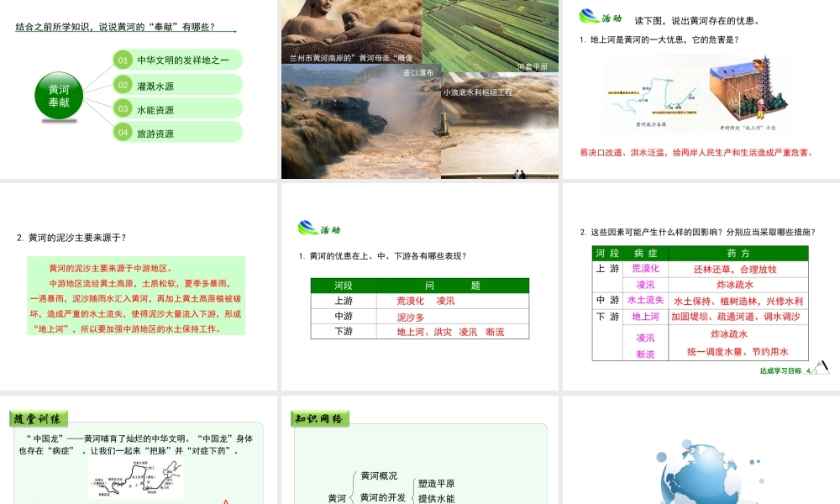Image resolution: width=840 pixels, height=504 pixels.
Task: Click the 水土流失 cell
Action: coord(645,301)
